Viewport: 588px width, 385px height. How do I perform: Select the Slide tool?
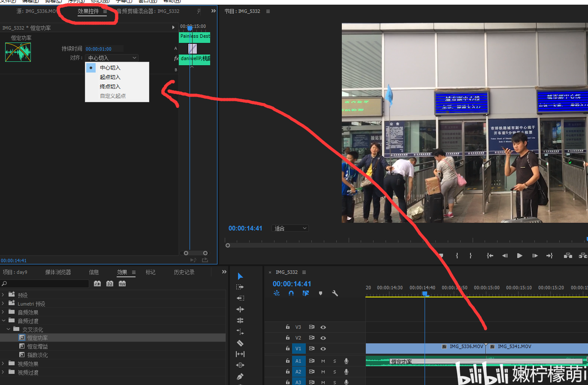[240, 365]
